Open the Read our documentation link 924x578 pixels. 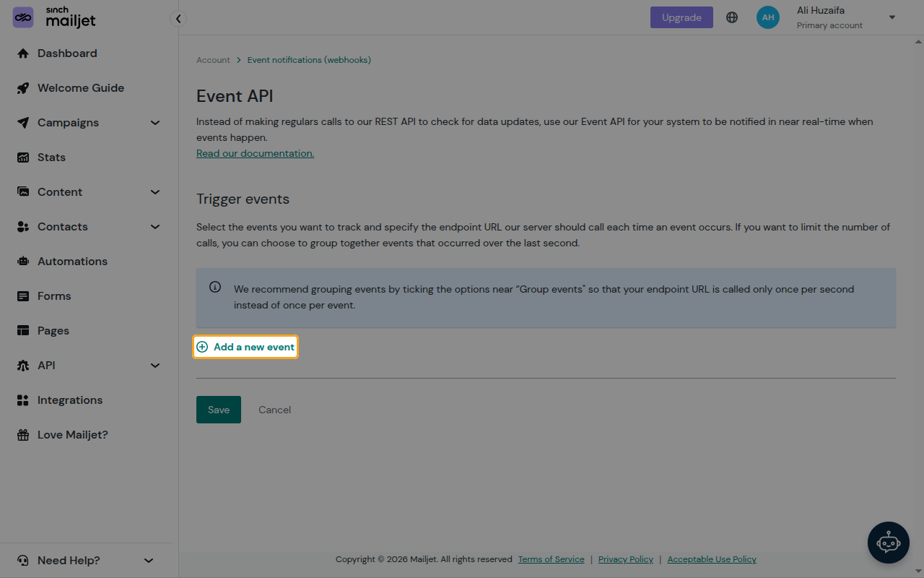[255, 153]
